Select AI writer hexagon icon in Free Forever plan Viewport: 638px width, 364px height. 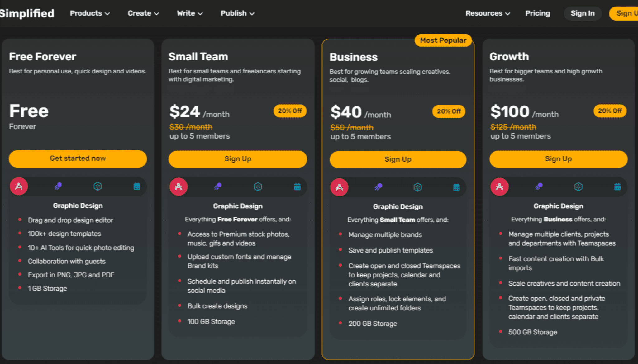(x=98, y=186)
